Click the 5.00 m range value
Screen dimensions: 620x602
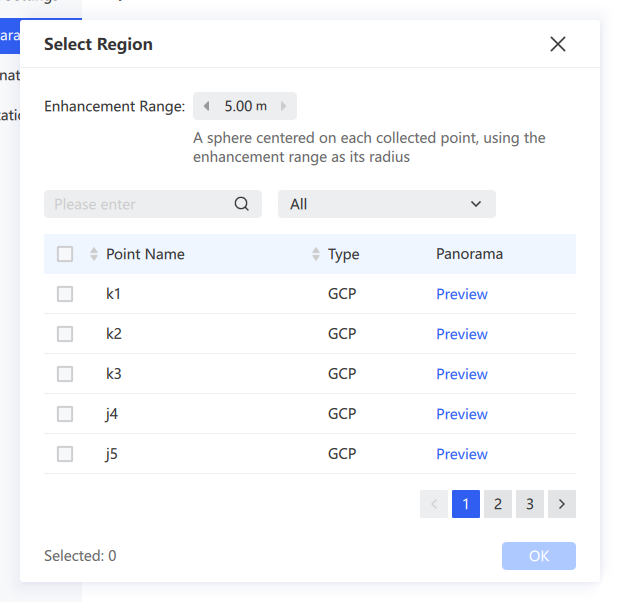(x=246, y=106)
